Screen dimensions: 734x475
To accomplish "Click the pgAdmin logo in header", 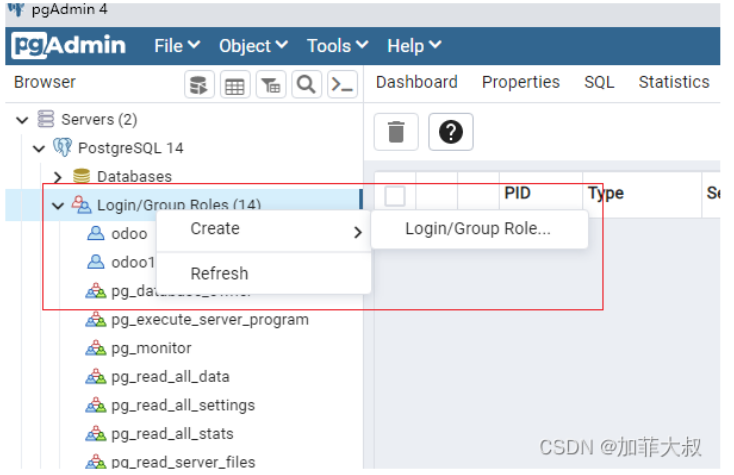I will (69, 45).
